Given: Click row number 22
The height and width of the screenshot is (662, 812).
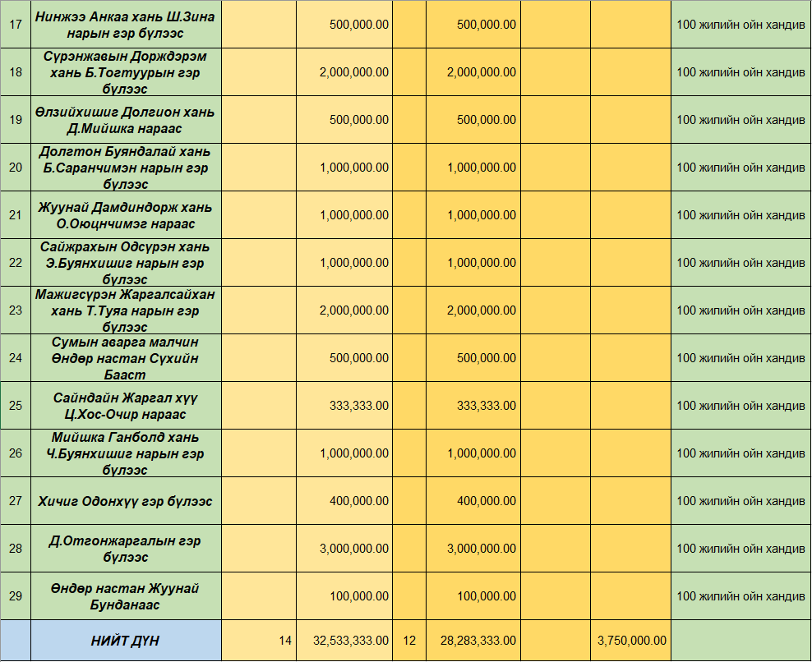Looking at the screenshot, I should coord(16,263).
